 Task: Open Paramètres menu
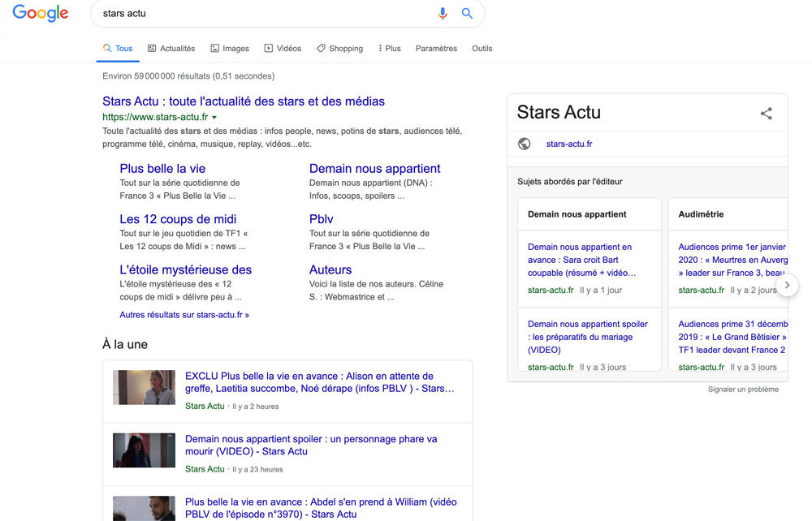436,48
